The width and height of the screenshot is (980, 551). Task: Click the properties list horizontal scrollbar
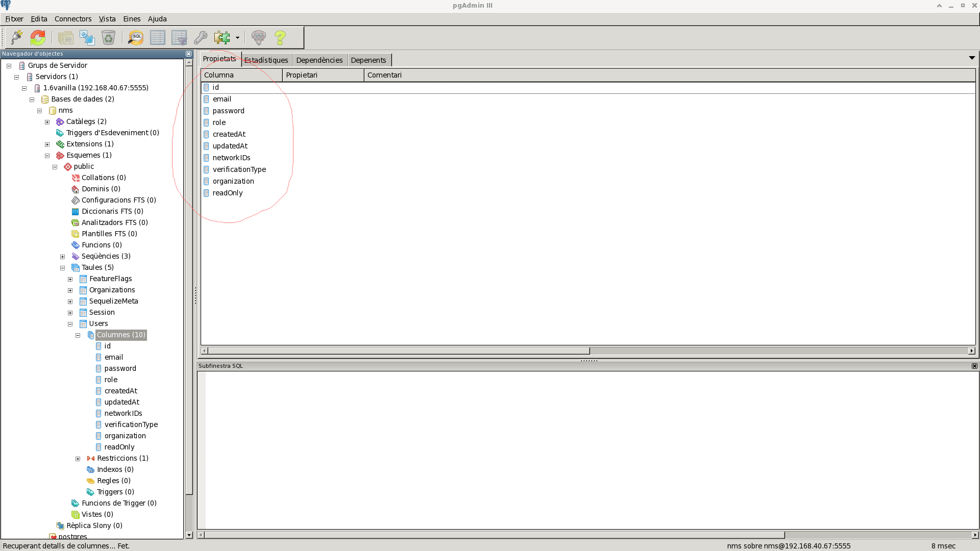point(398,351)
